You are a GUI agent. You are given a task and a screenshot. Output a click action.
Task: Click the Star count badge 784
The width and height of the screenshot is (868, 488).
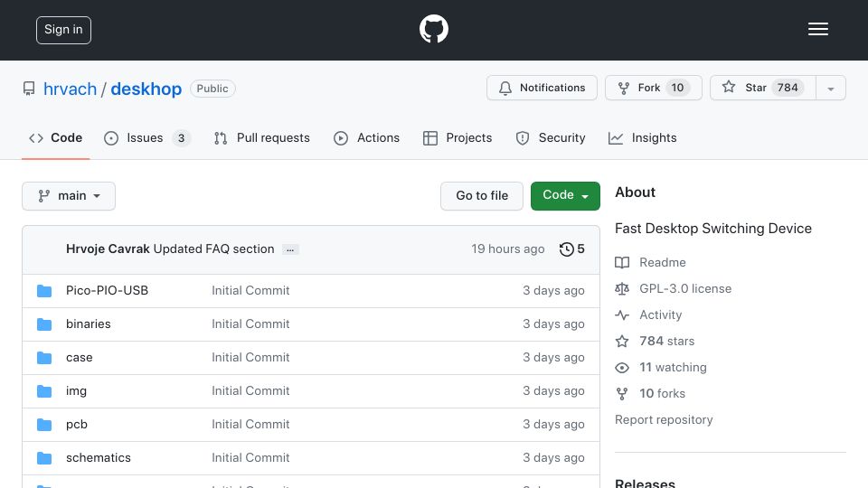click(x=788, y=88)
